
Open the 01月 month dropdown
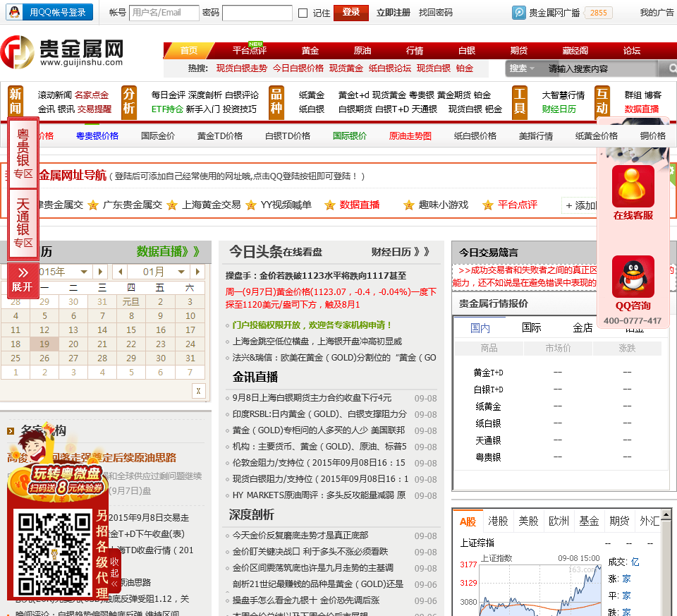[x=164, y=272]
